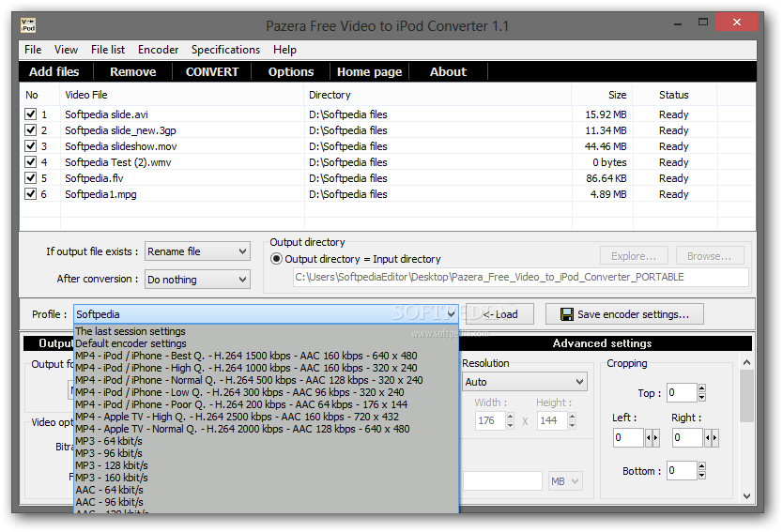Uncheck the Softpedia slideshow.mov row checkbox
This screenshot has height=532, width=783.
30,145
